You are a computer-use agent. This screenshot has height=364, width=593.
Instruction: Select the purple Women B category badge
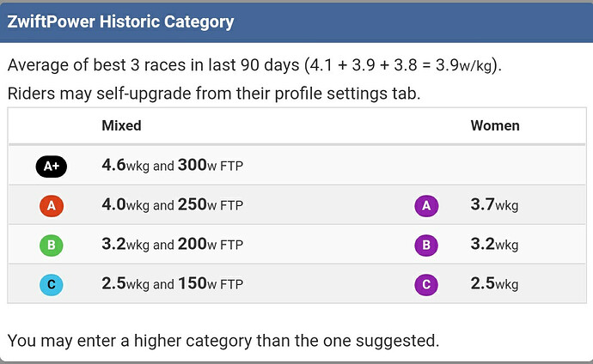426,245
